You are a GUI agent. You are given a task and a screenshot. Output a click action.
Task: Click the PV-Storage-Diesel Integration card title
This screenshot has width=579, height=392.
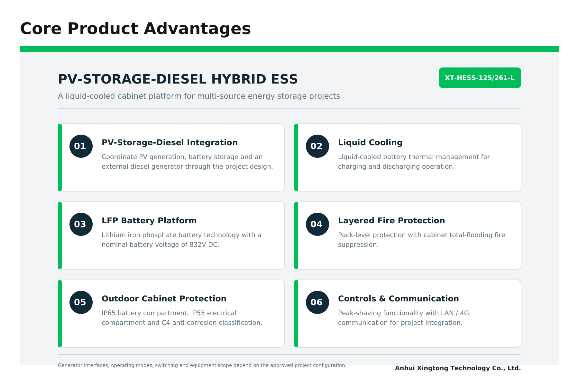click(x=170, y=143)
